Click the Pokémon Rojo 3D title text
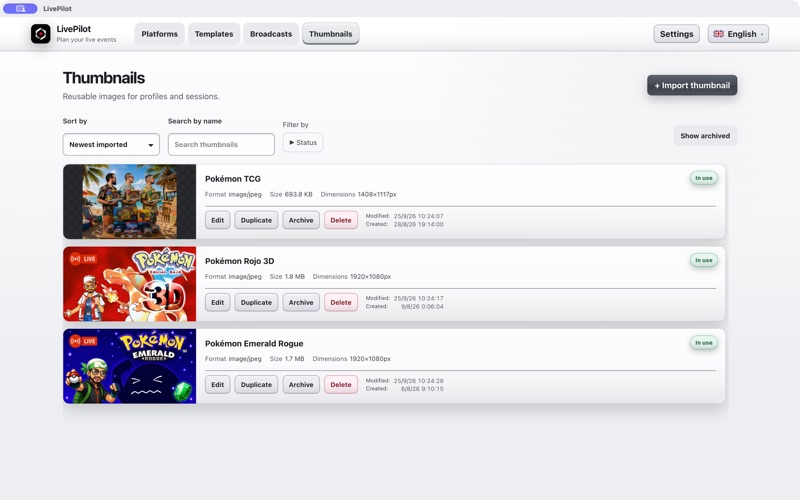Image resolution: width=800 pixels, height=500 pixels. [x=239, y=261]
